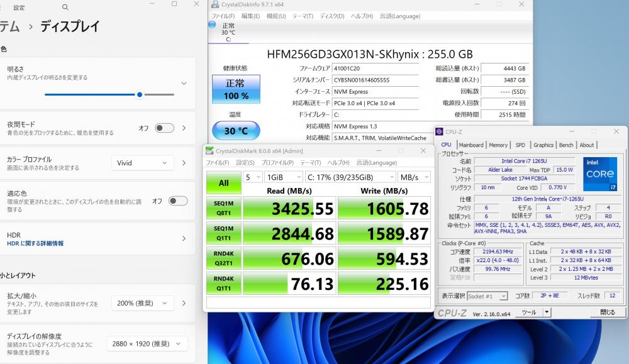Click CPU-Z 閉じる close button
Image resolution: width=629 pixels, height=364 pixels.
tap(607, 312)
